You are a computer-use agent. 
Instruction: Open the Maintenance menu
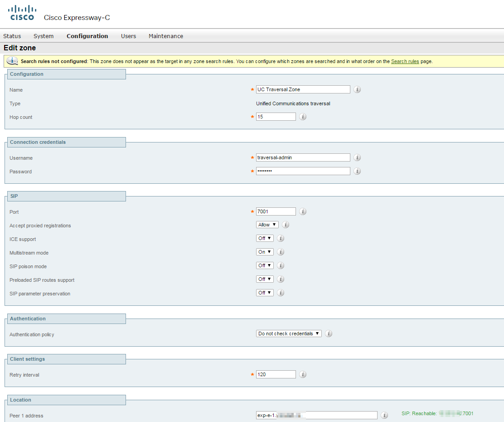point(166,36)
